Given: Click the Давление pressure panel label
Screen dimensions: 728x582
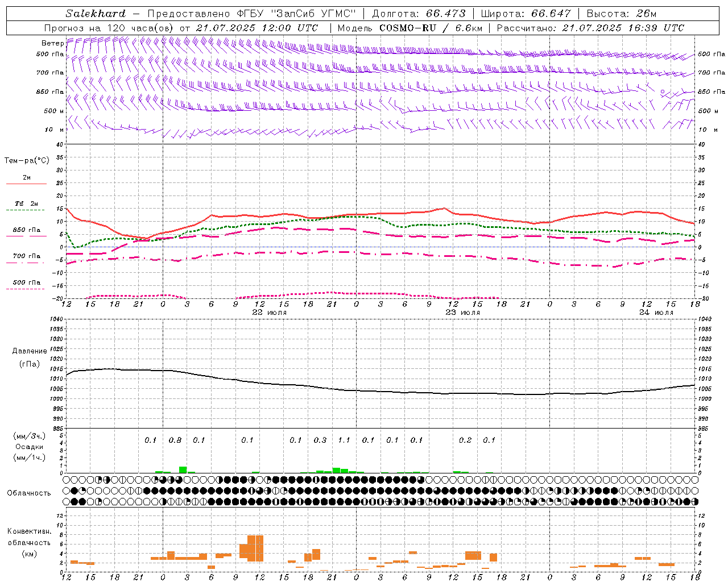Looking at the screenshot, I should point(30,351).
